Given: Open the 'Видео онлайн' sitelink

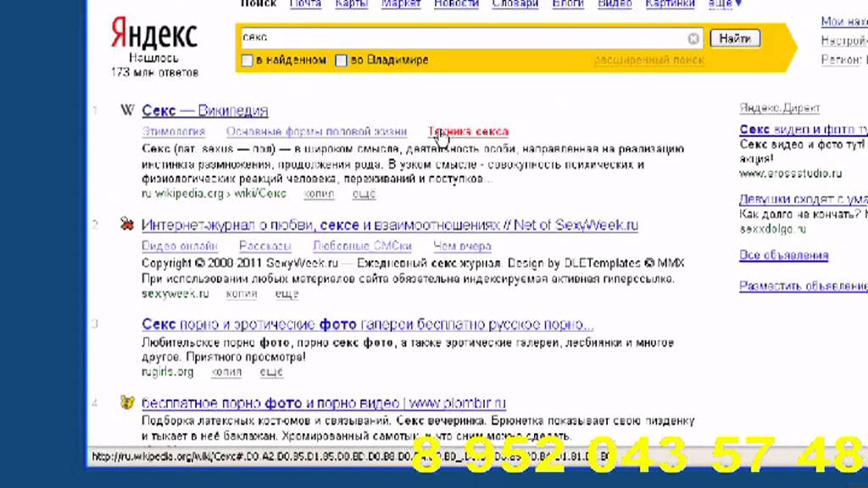Looking at the screenshot, I should [x=180, y=246].
